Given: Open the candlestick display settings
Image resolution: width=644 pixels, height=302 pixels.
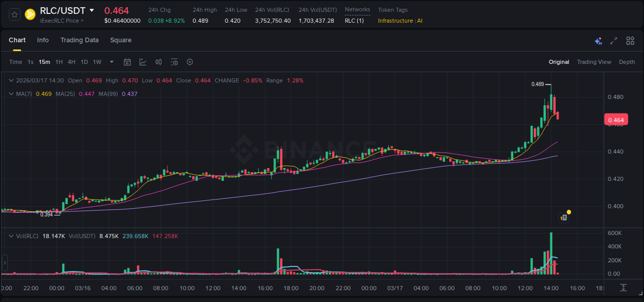Looking at the screenshot, I should (158, 62).
